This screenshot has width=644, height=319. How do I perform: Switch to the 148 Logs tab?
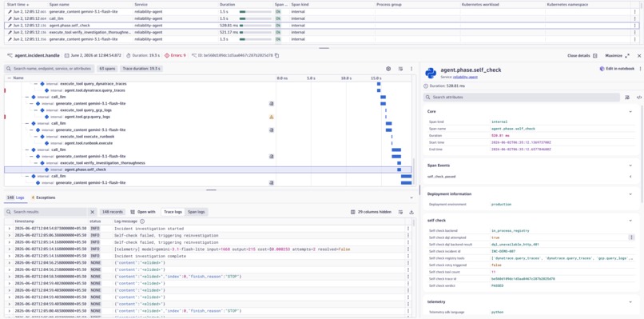click(17, 197)
